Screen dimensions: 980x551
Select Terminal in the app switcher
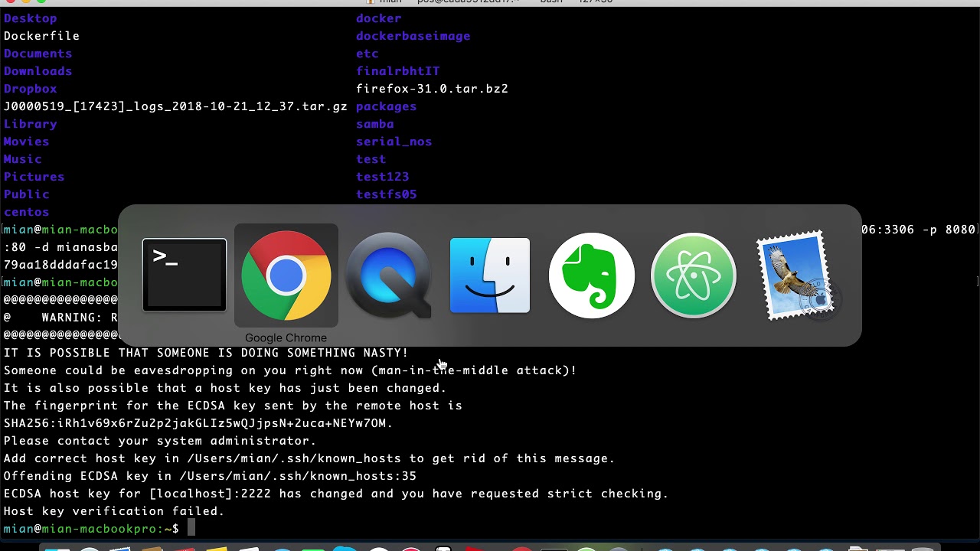pyautogui.click(x=185, y=275)
